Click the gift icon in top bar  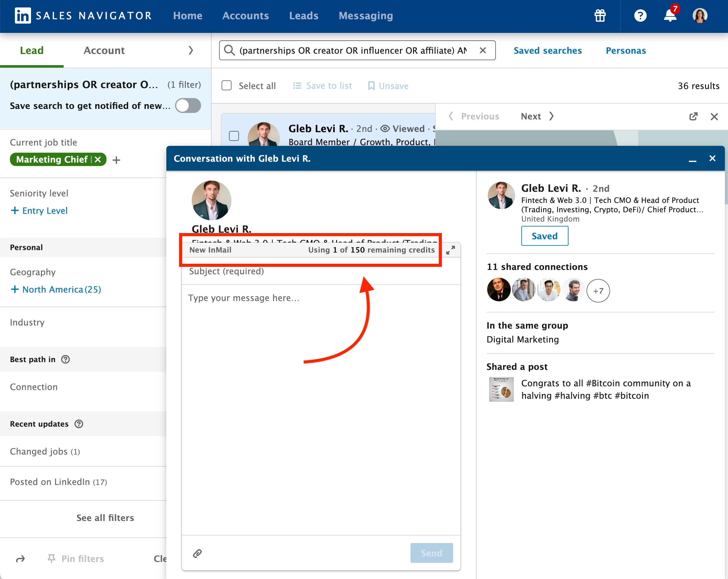coord(600,16)
